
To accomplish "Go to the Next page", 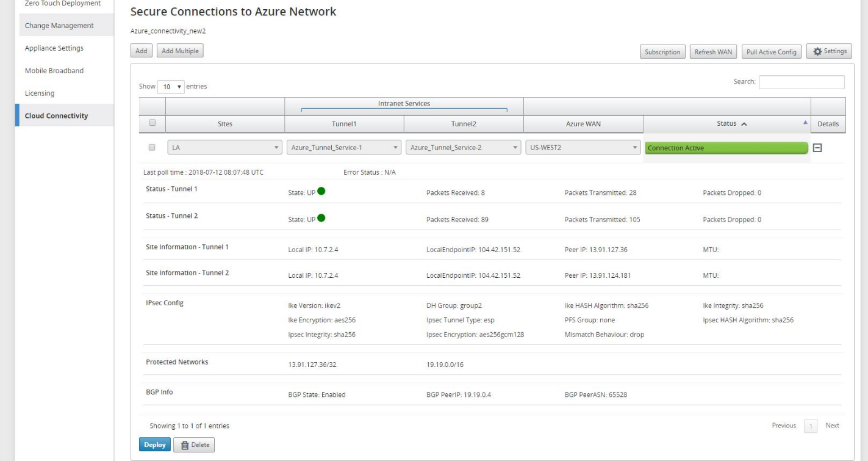I will 832,426.
